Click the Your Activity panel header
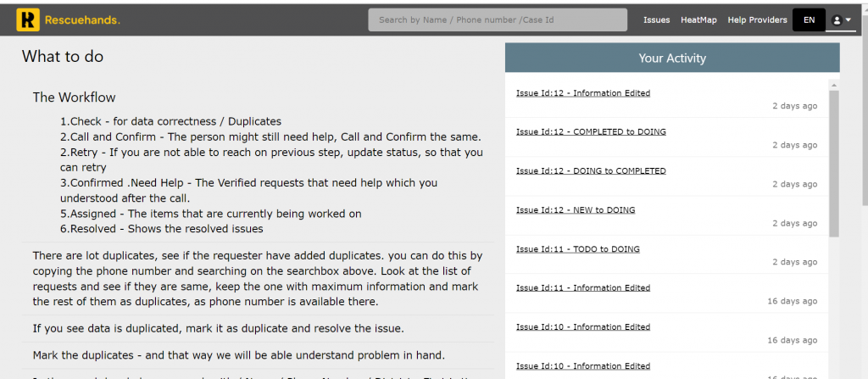The height and width of the screenshot is (379, 868). (672, 59)
